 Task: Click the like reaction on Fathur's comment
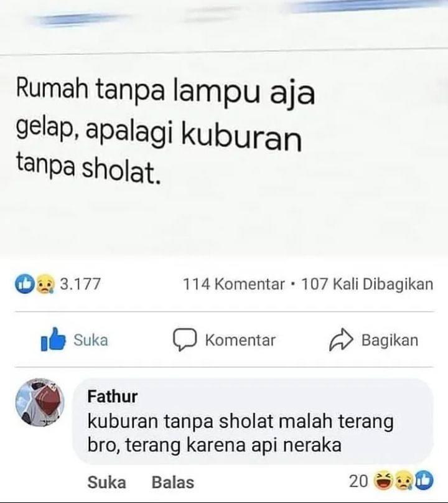pos(424,481)
